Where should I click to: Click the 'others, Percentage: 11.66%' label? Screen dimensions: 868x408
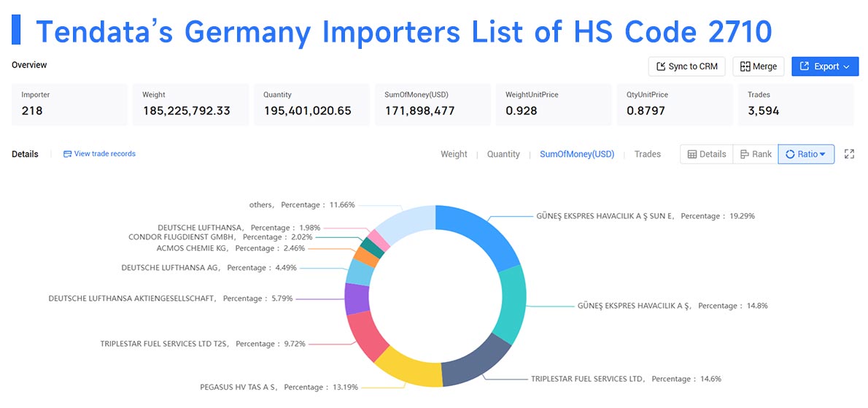coord(301,205)
